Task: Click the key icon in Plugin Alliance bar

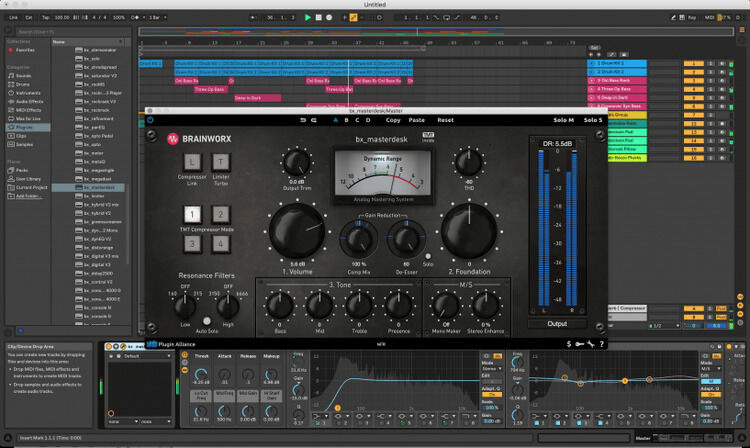Action: 580,344
